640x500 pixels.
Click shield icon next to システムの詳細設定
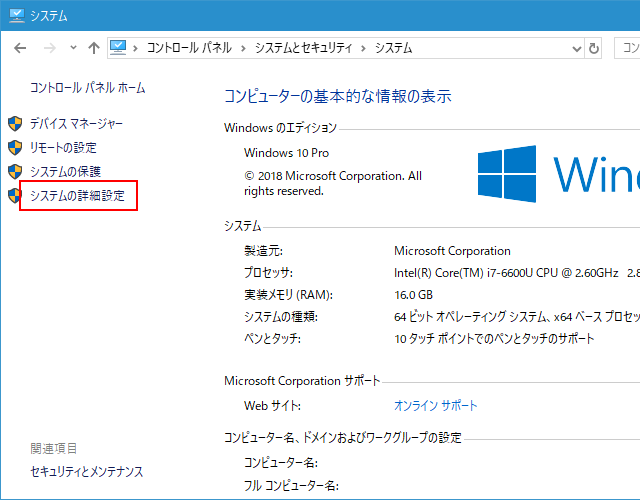tap(14, 196)
